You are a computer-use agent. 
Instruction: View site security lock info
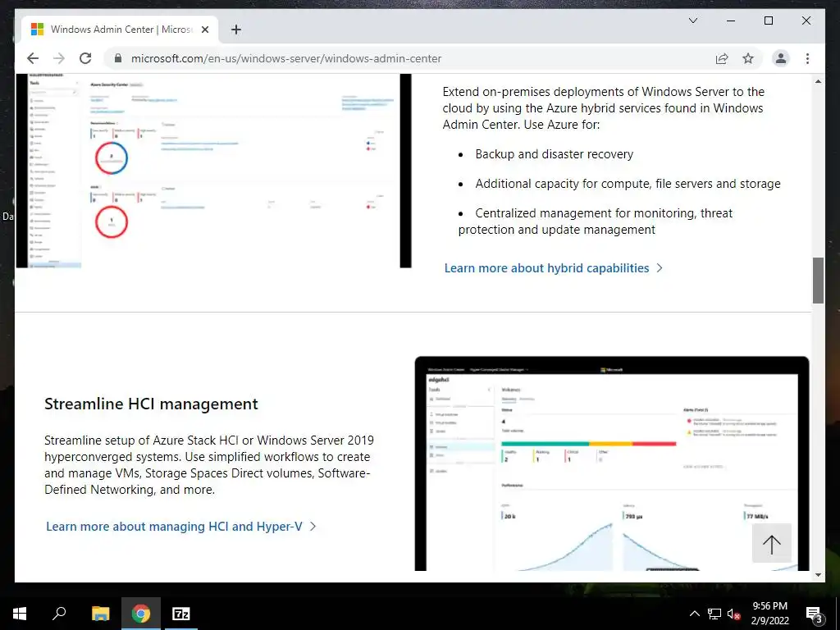tap(118, 58)
